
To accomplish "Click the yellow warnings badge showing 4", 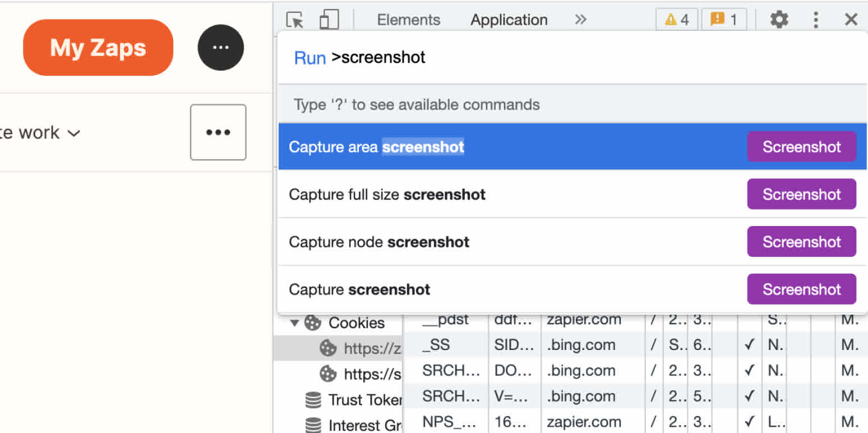I will point(676,19).
